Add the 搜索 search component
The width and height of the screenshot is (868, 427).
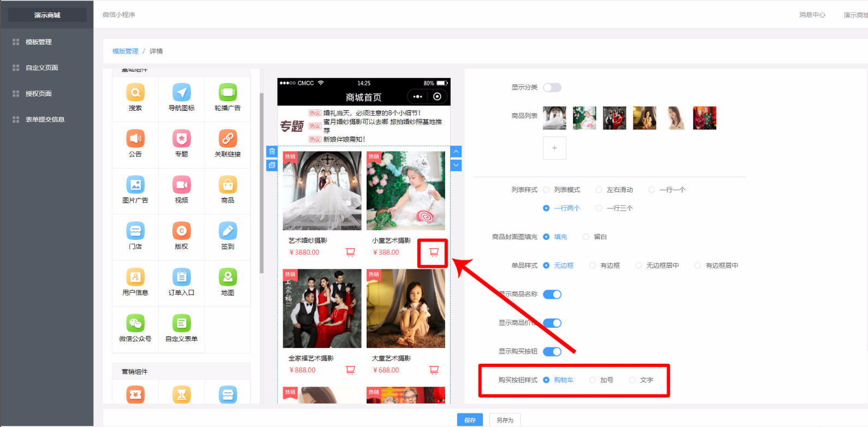click(135, 98)
